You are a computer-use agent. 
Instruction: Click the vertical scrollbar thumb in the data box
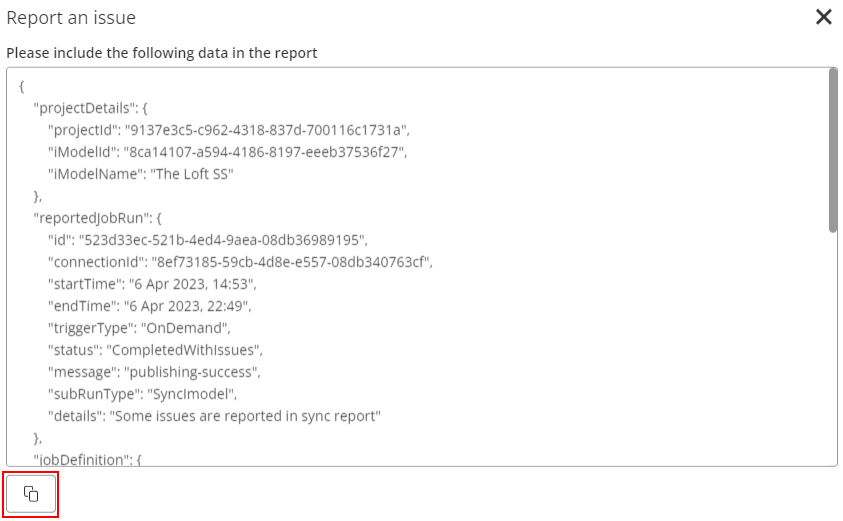point(832,150)
